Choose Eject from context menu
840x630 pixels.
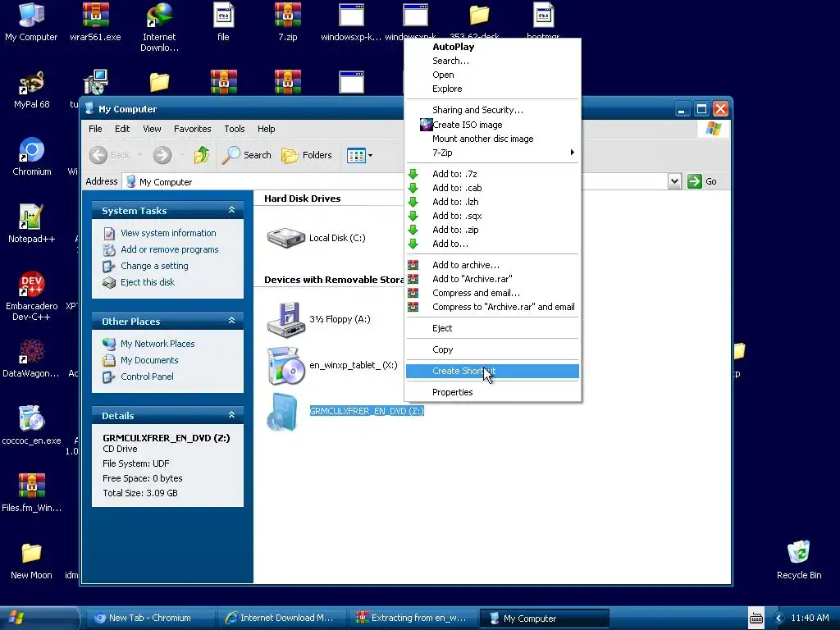point(492,328)
